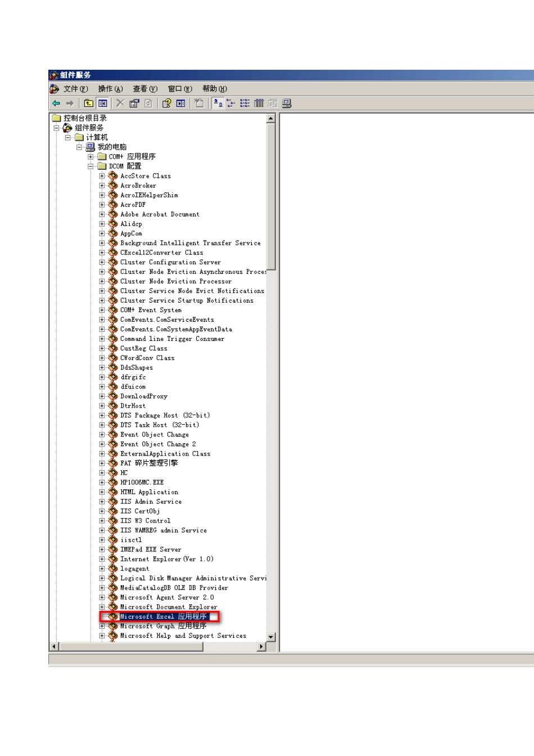Open the 帮助(H) menu
Image resolution: width=534 pixels, height=756 pixels.
pyautogui.click(x=215, y=89)
